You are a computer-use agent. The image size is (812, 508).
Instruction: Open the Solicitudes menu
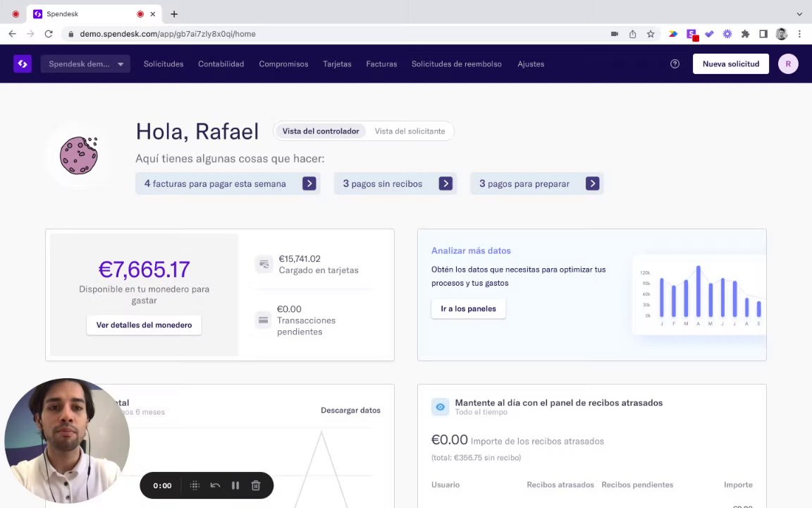click(x=163, y=64)
